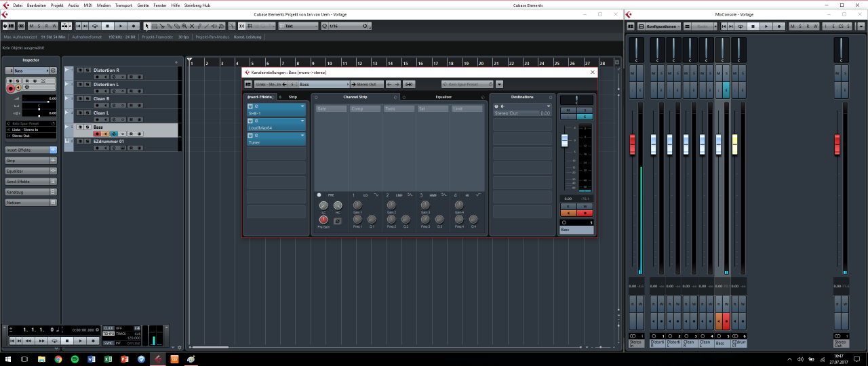Image resolution: width=868 pixels, height=366 pixels.
Task: Disable record enable on Bass track
Action: pos(97,134)
